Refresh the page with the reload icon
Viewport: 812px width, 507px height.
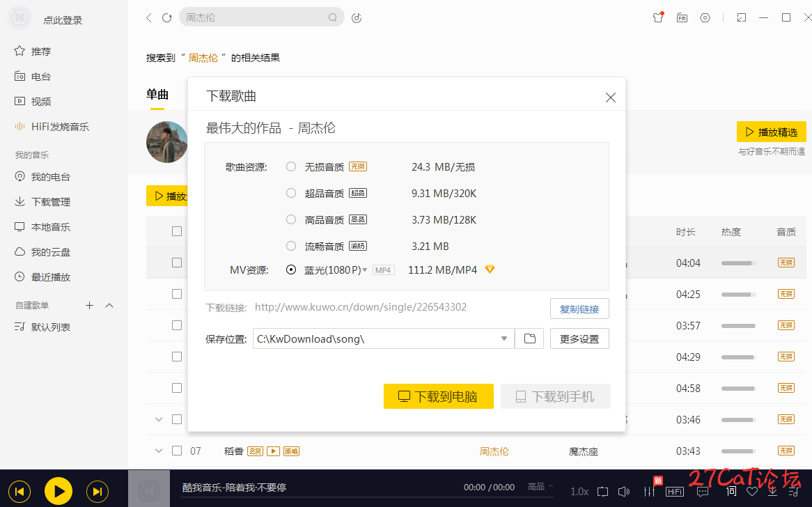pyautogui.click(x=166, y=17)
